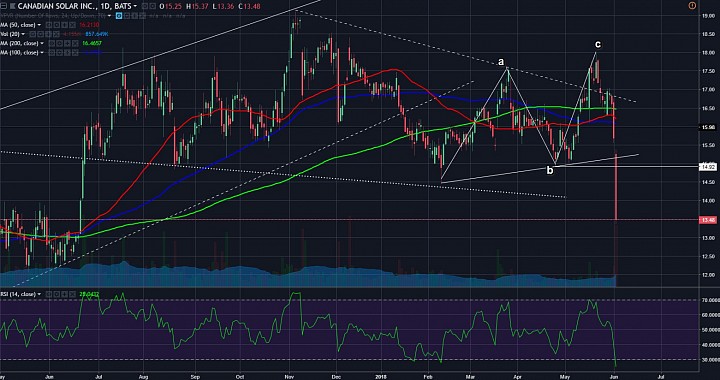Open settings for the MA (50, close) indicator

point(57,25)
